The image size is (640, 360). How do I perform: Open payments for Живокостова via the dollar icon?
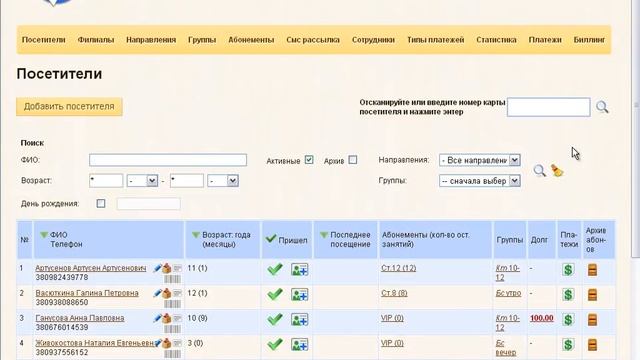(568, 344)
